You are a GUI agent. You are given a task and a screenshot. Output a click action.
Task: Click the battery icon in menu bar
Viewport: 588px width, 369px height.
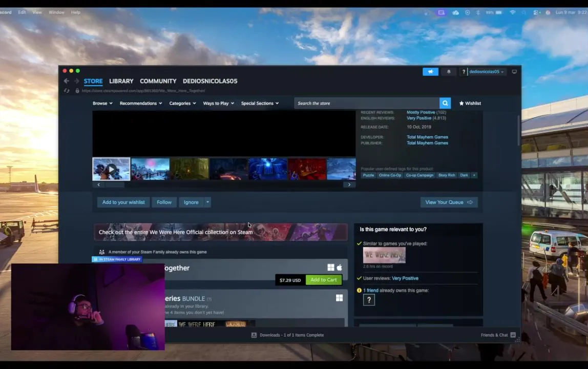pyautogui.click(x=499, y=12)
